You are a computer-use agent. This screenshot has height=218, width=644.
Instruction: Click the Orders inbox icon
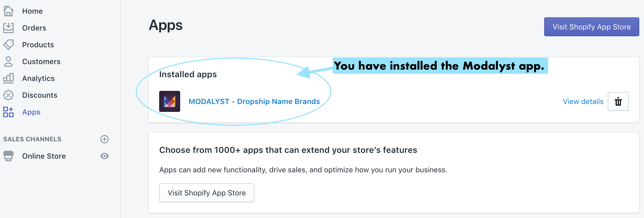8,28
